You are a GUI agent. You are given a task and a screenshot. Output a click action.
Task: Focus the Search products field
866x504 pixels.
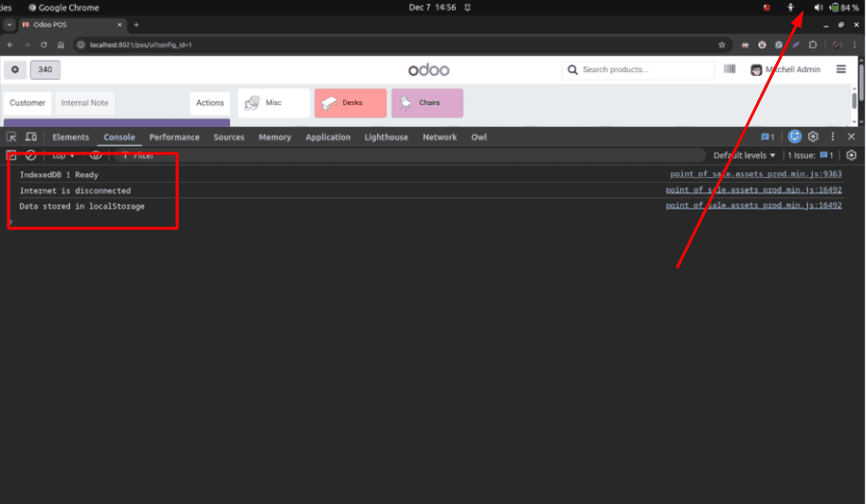pos(638,69)
